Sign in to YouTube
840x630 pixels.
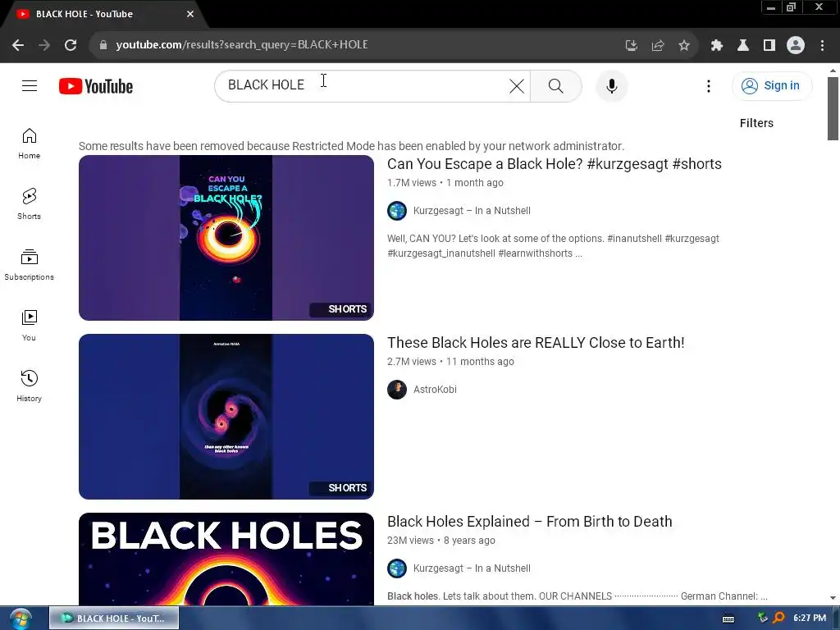pyautogui.click(x=772, y=85)
